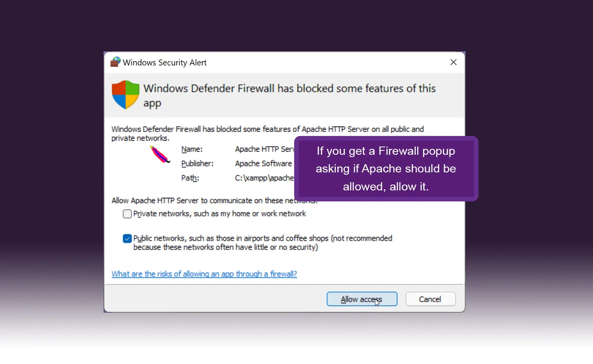Click the Name field label
The height and width of the screenshot is (364, 593).
(192, 149)
